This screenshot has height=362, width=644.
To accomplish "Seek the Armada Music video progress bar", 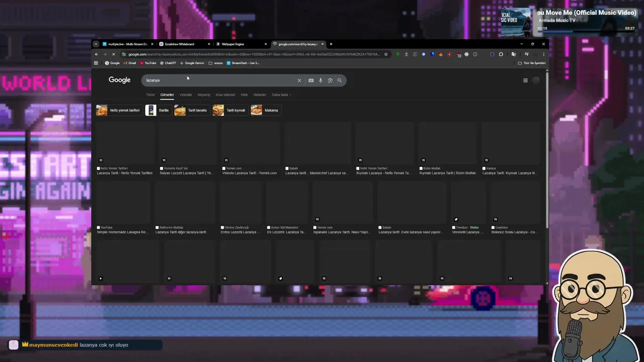I will (586, 32).
